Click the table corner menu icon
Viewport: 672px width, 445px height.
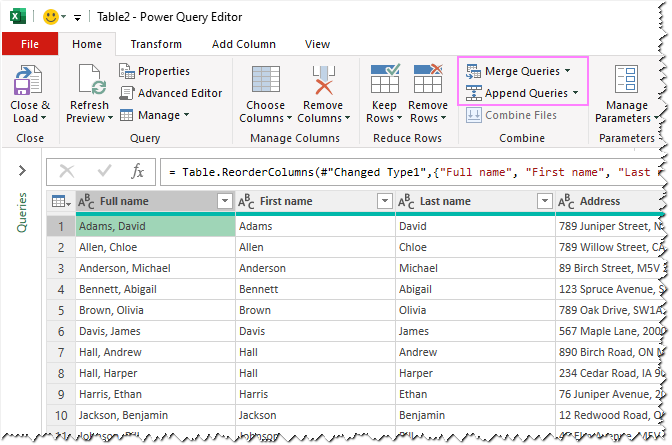(61, 201)
